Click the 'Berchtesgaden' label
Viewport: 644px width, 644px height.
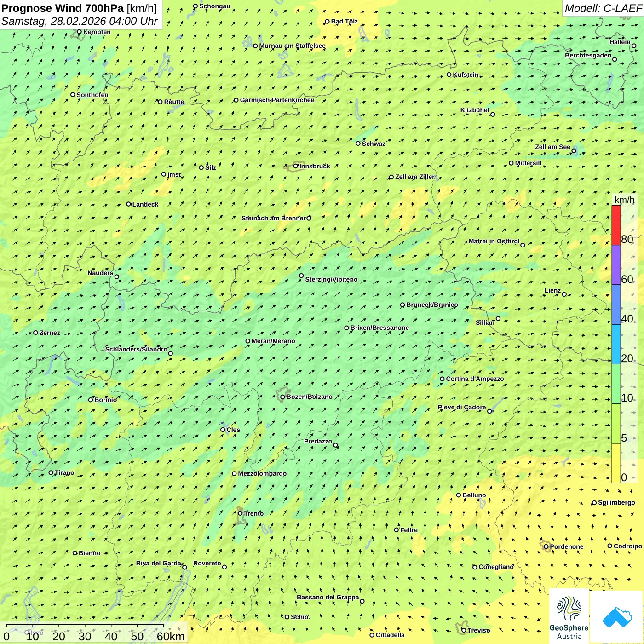point(588,55)
